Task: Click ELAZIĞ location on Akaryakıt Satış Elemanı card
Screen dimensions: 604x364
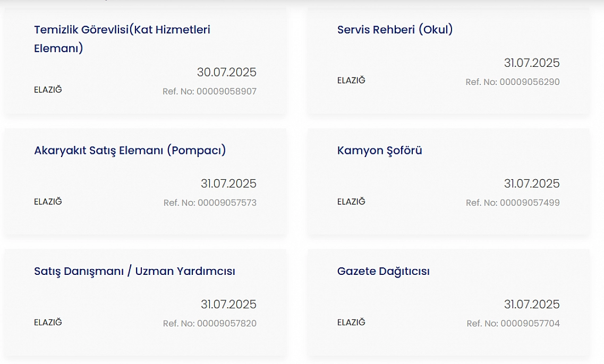Action: [48, 202]
